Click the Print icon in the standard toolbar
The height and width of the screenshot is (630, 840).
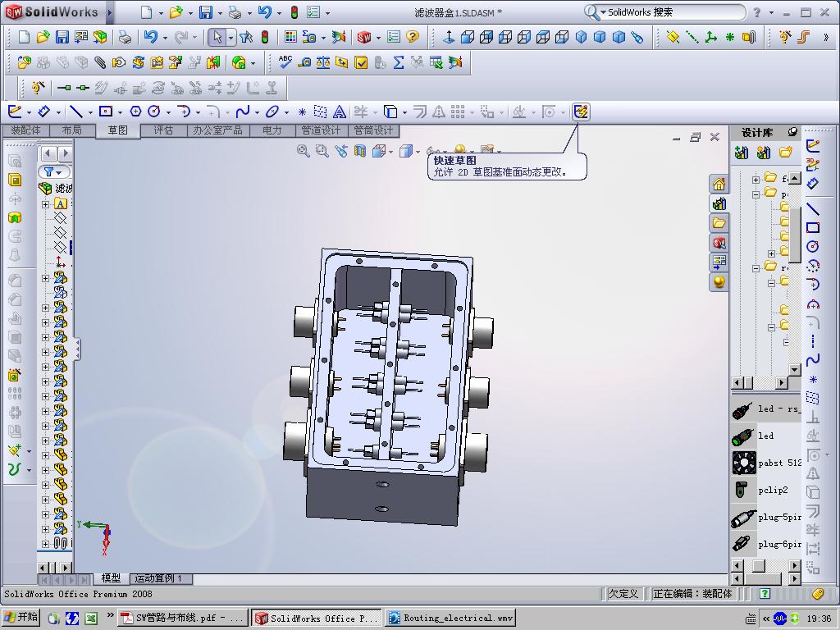(125, 37)
